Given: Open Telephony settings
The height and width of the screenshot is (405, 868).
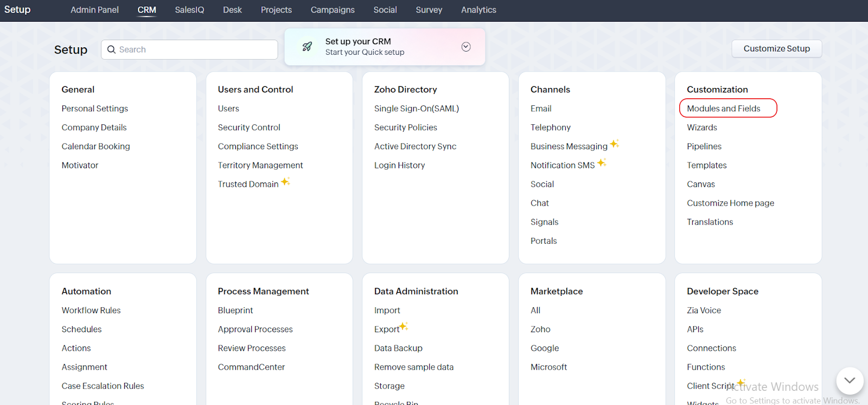Looking at the screenshot, I should pyautogui.click(x=551, y=128).
